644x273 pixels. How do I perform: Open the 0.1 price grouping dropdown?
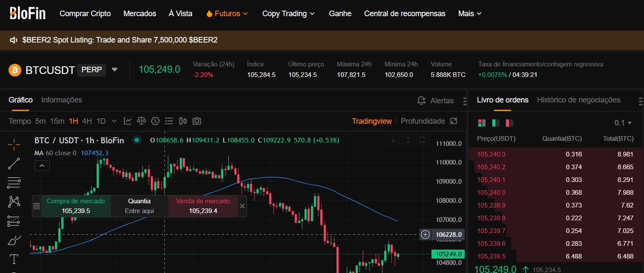[623, 123]
